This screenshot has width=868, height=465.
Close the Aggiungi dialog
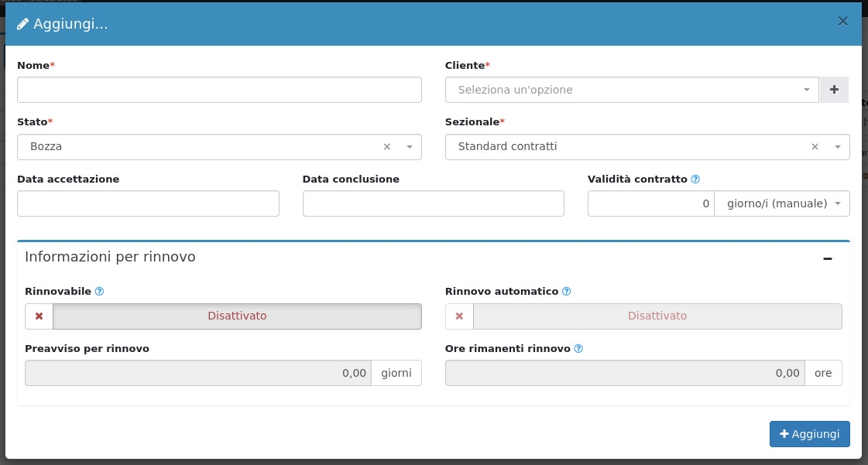(843, 22)
